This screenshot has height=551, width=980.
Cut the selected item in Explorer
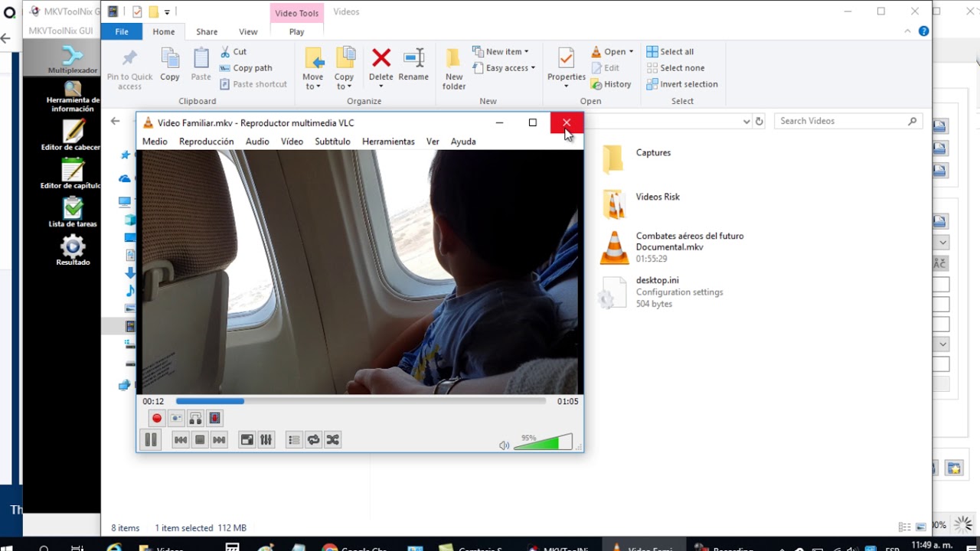[234, 51]
